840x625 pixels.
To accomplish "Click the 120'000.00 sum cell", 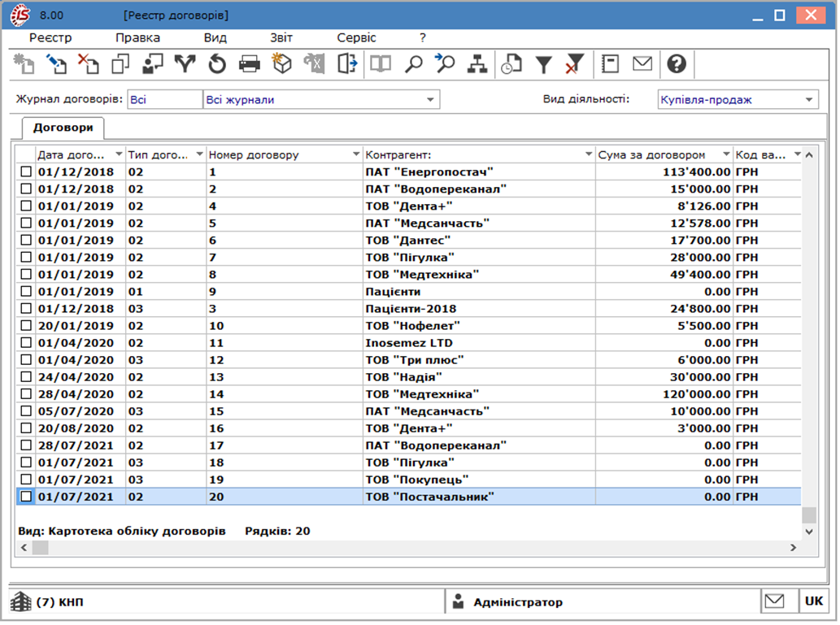I will (664, 394).
